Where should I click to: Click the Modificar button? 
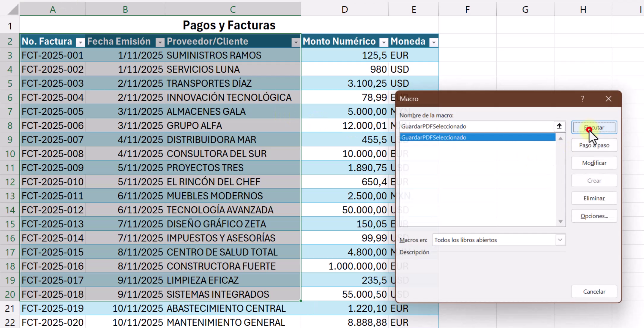point(594,163)
